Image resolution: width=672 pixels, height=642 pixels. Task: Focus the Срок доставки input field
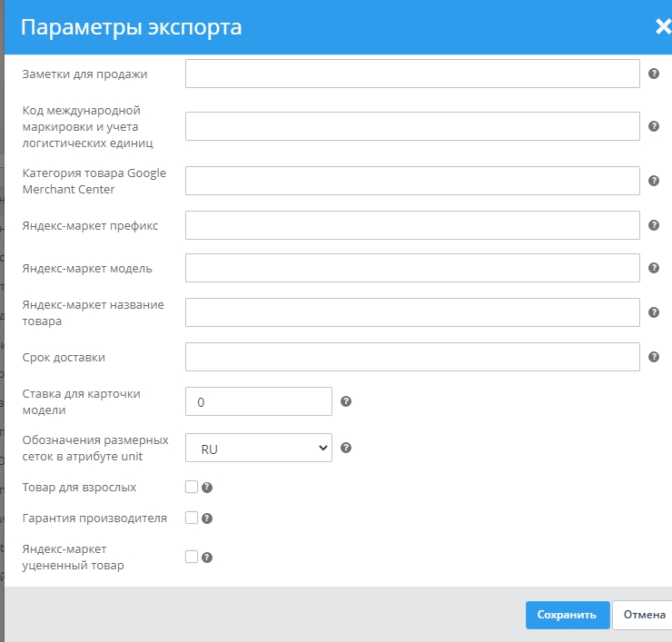pyautogui.click(x=412, y=357)
